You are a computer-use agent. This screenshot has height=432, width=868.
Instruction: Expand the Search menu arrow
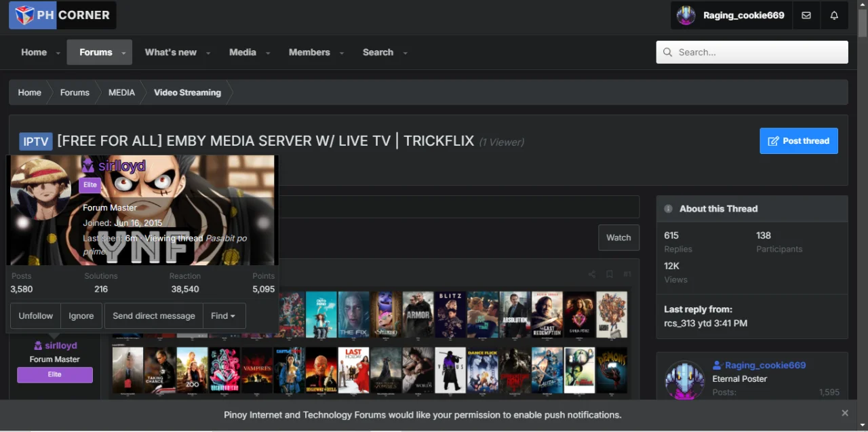coord(405,53)
